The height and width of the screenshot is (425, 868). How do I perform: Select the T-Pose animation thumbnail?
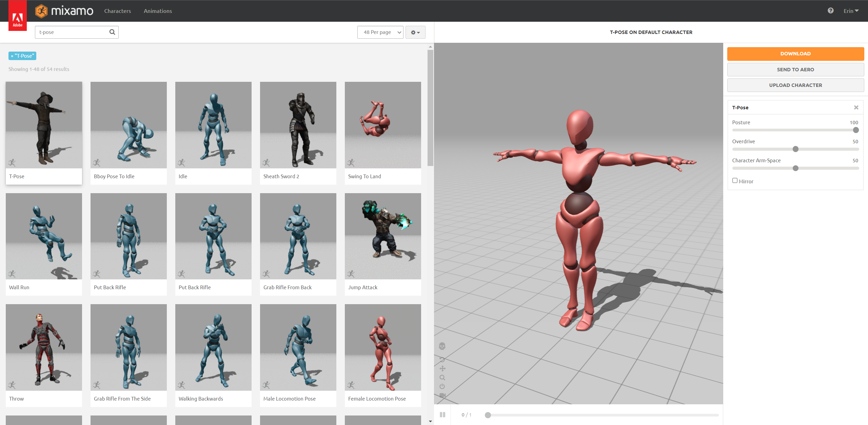tap(44, 125)
